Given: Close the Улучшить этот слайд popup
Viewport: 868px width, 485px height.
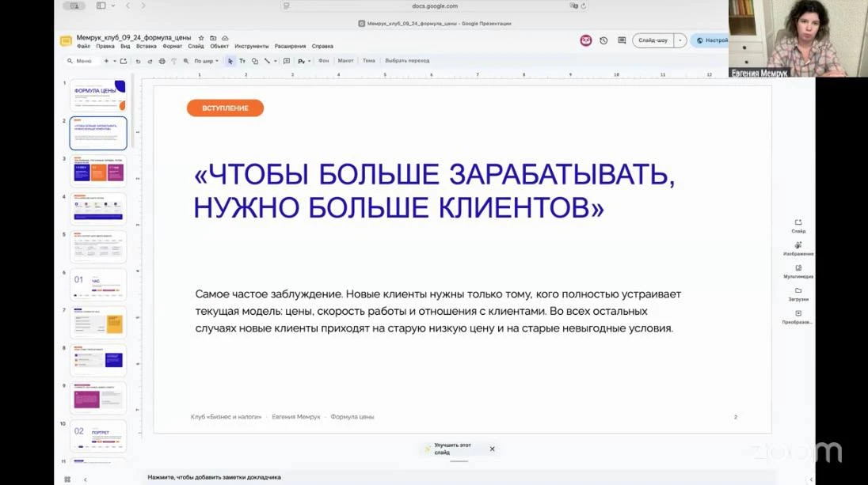Looking at the screenshot, I should click(492, 449).
